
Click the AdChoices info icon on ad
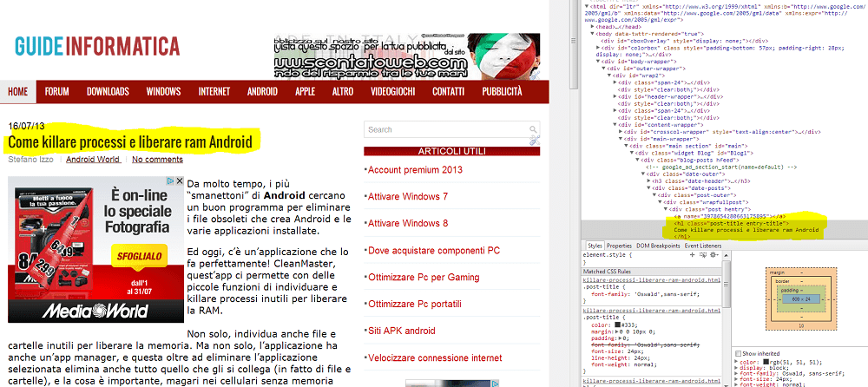[x=172, y=180]
